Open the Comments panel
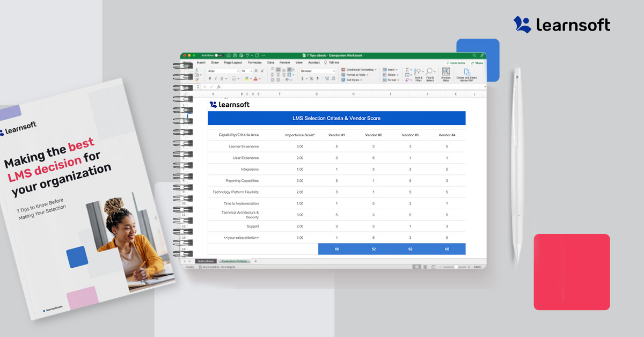Image resolution: width=644 pixels, height=337 pixels. [x=455, y=63]
